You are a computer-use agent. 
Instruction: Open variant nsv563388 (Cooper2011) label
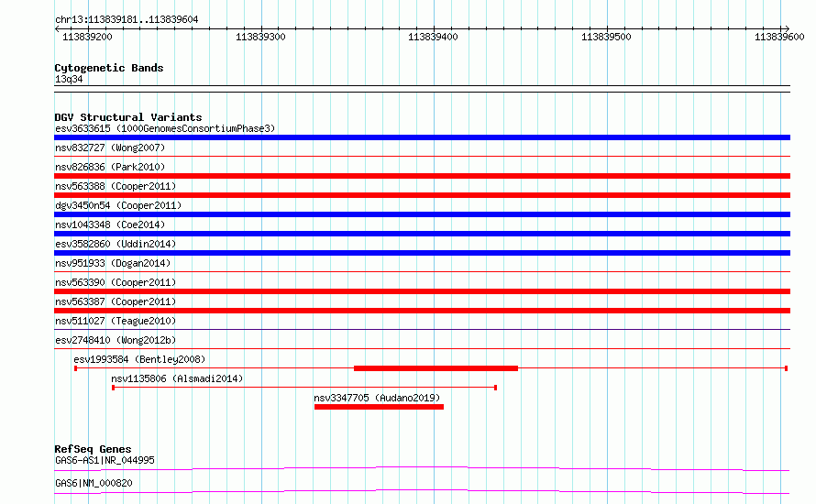coord(116,186)
